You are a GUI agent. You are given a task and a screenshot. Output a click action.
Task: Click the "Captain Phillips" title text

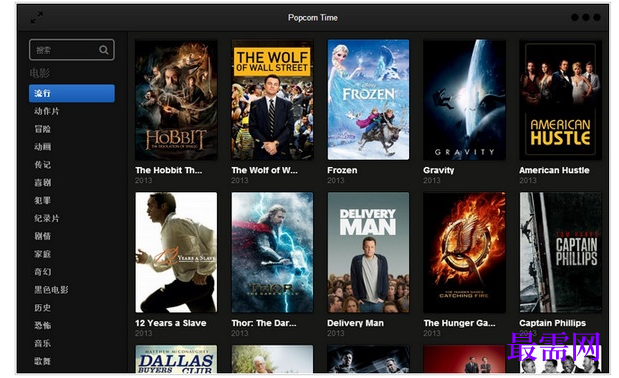coord(553,323)
